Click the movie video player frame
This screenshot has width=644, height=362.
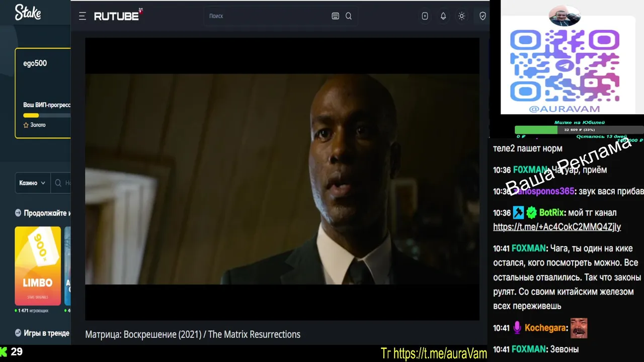tap(282, 179)
